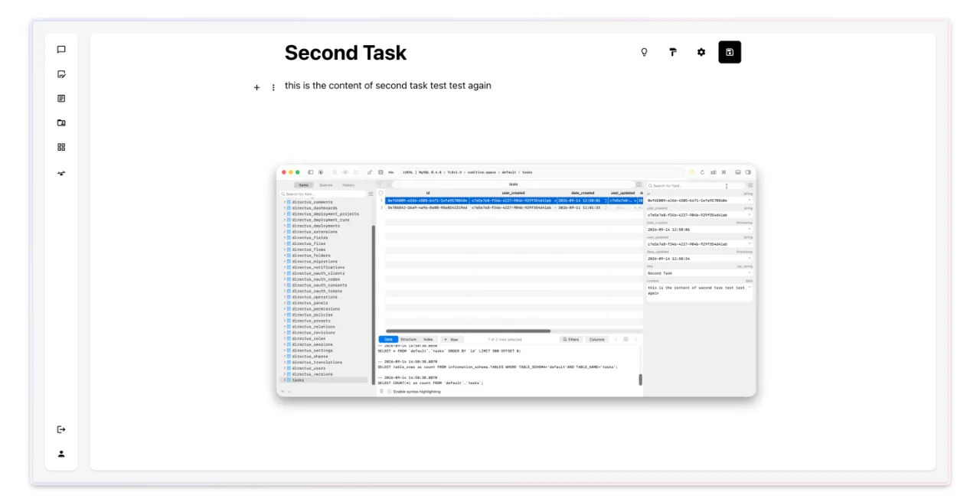The width and height of the screenshot is (980, 502).
Task: Open the shared folder icon in sidebar
Action: coord(61,122)
